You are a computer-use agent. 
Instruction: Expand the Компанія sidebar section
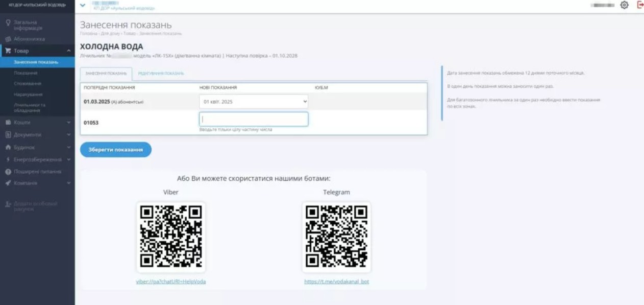point(68,183)
